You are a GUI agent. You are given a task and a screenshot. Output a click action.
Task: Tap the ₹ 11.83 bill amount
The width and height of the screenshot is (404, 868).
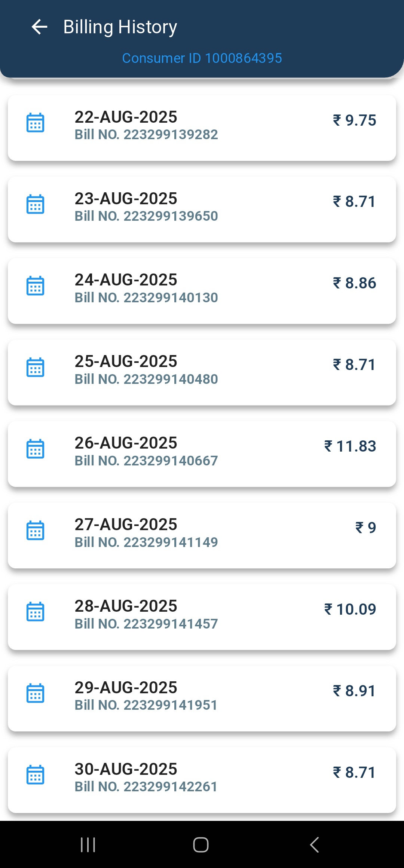click(350, 446)
